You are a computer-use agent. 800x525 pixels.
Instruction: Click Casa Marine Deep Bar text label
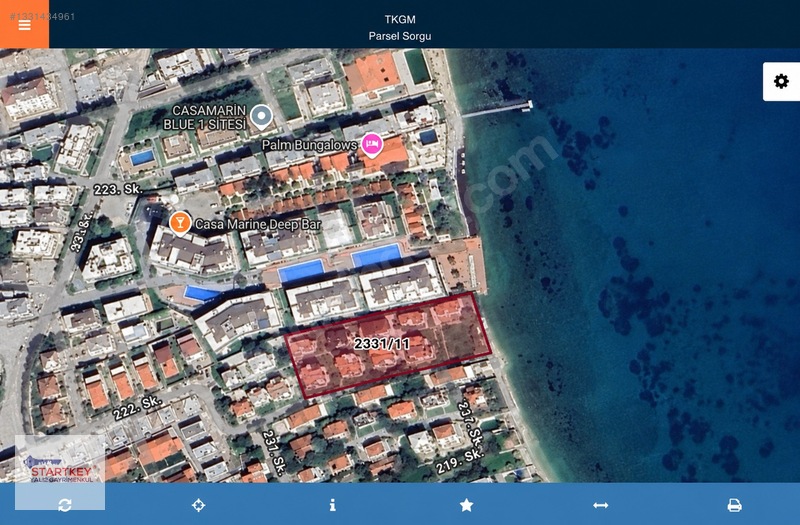258,224
